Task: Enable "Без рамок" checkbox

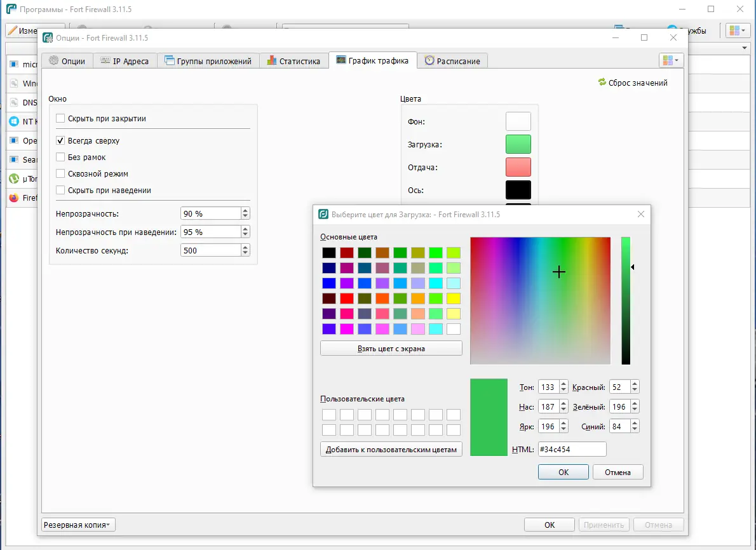Action: 60,157
